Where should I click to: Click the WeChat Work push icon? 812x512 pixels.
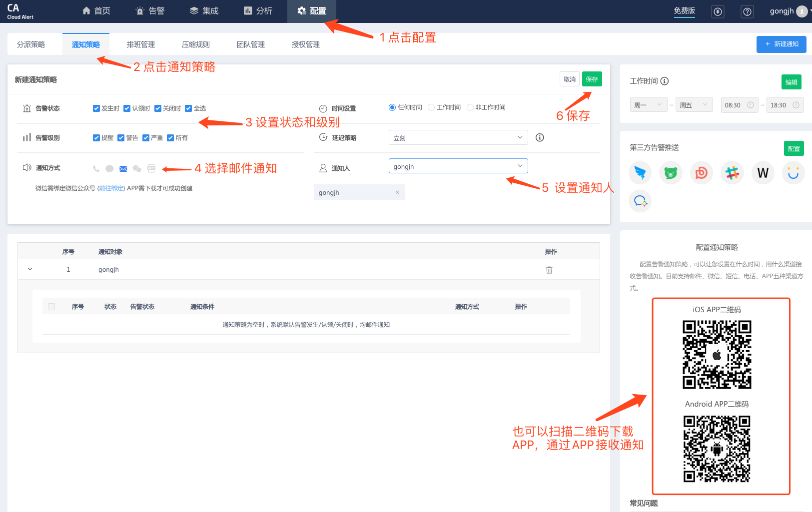[640, 201]
